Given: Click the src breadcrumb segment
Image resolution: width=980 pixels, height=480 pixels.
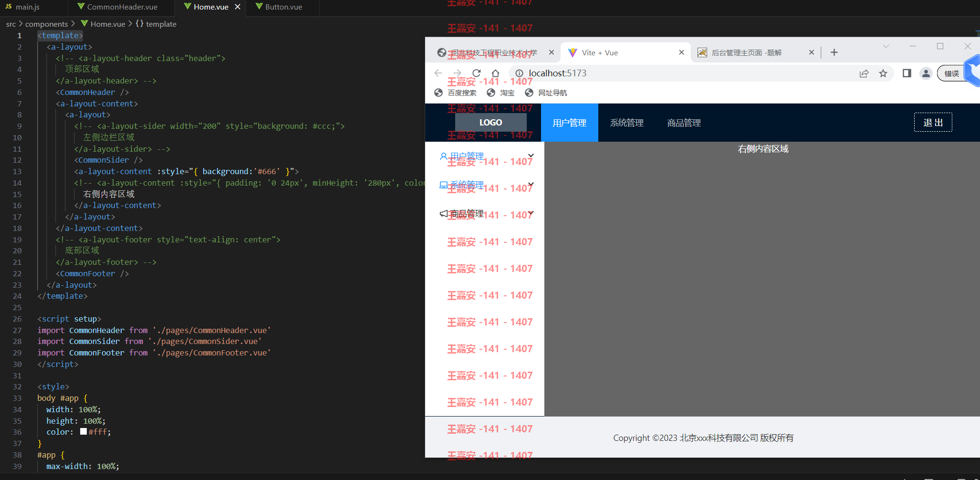Looking at the screenshot, I should point(10,24).
